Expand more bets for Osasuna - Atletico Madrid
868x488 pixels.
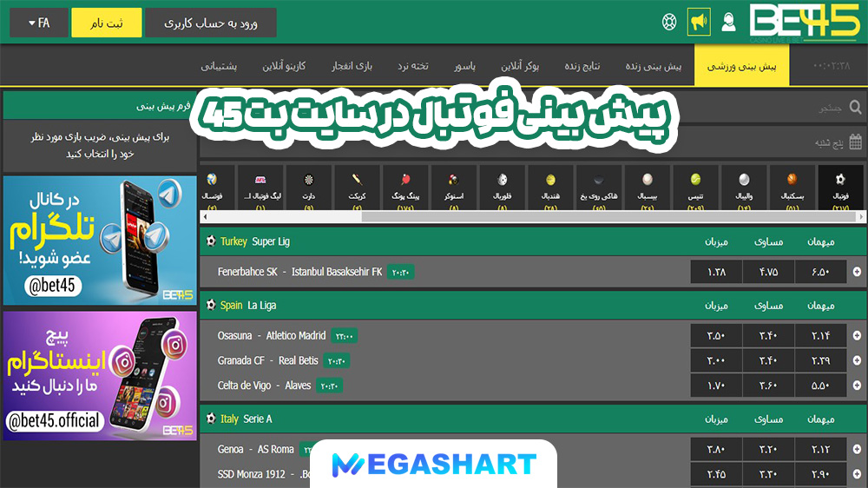pyautogui.click(x=857, y=335)
